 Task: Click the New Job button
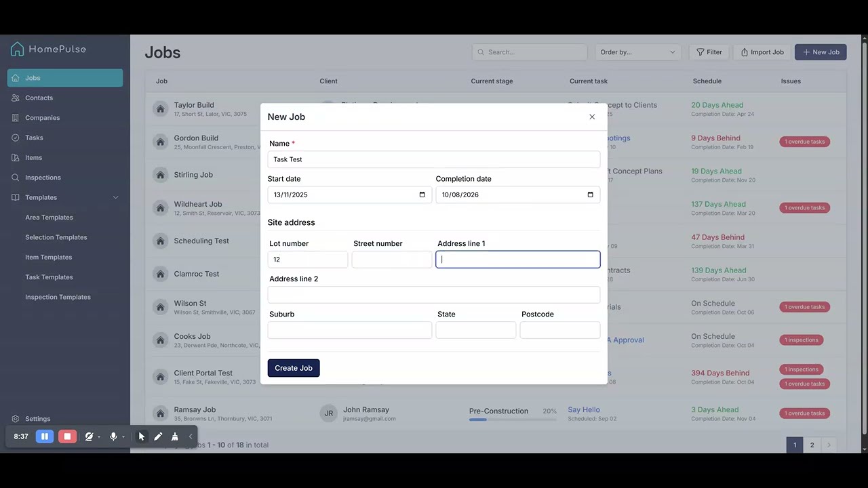pos(821,52)
